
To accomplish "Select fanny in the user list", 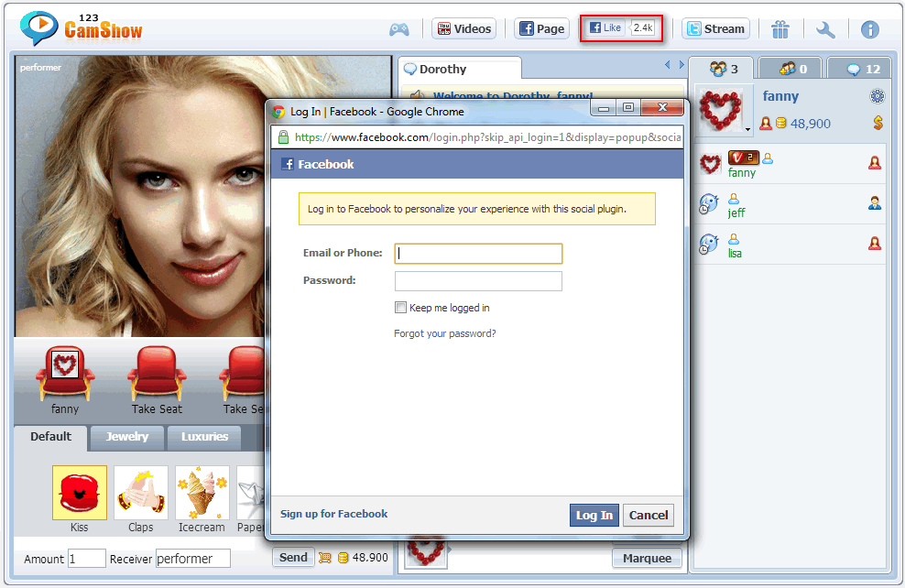I will [x=791, y=165].
